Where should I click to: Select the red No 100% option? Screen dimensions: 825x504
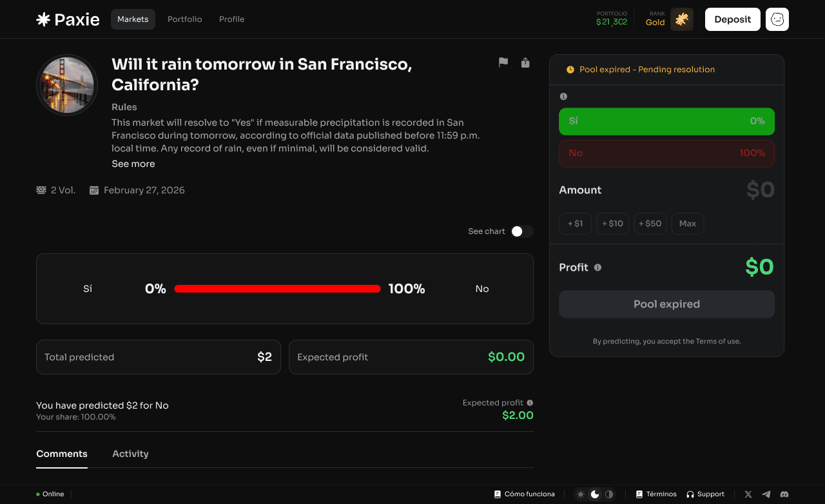[x=666, y=153]
